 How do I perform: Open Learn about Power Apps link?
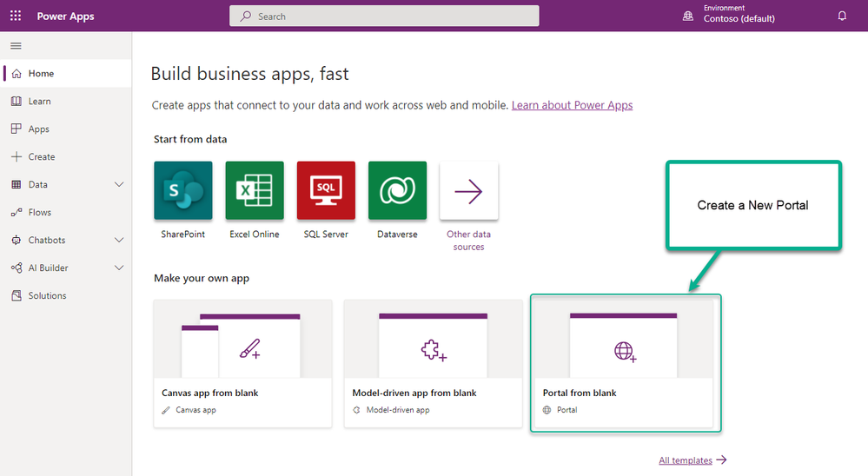click(572, 105)
